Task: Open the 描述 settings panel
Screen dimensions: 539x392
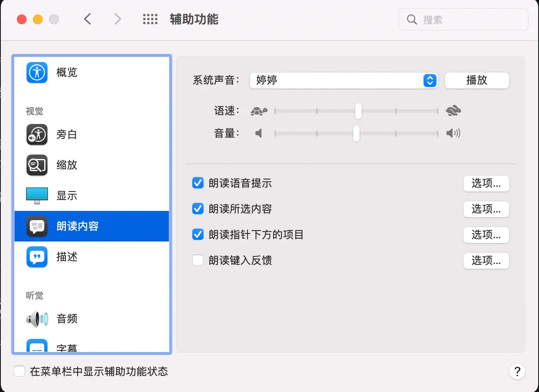Action: point(67,257)
